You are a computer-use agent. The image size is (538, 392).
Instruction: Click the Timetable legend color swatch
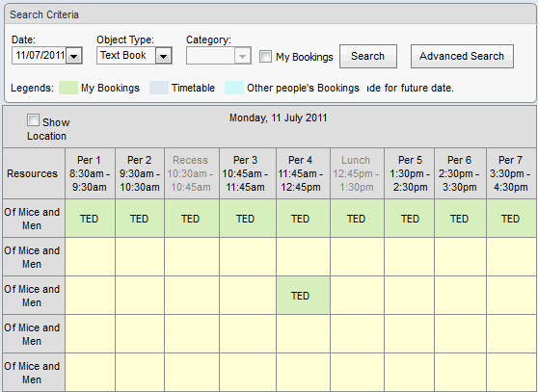pyautogui.click(x=159, y=88)
